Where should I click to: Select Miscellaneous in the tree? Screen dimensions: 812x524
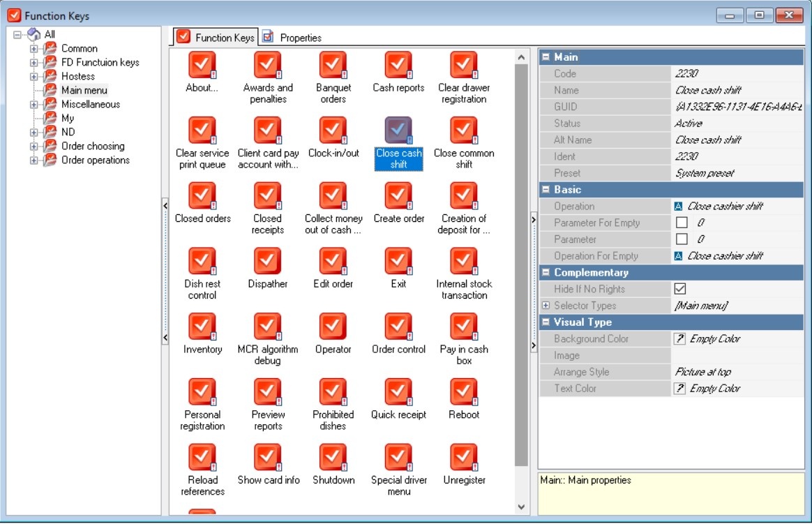(90, 105)
